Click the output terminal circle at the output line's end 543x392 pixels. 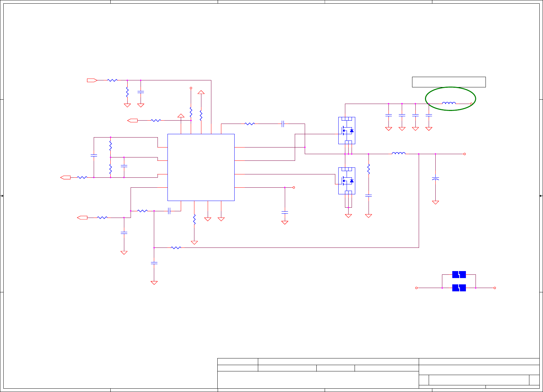click(465, 154)
